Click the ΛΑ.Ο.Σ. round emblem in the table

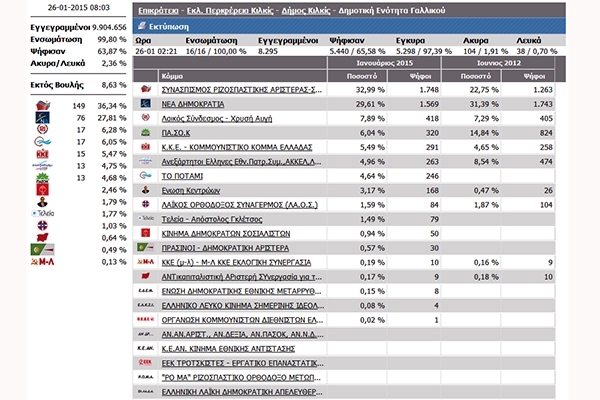point(146,204)
